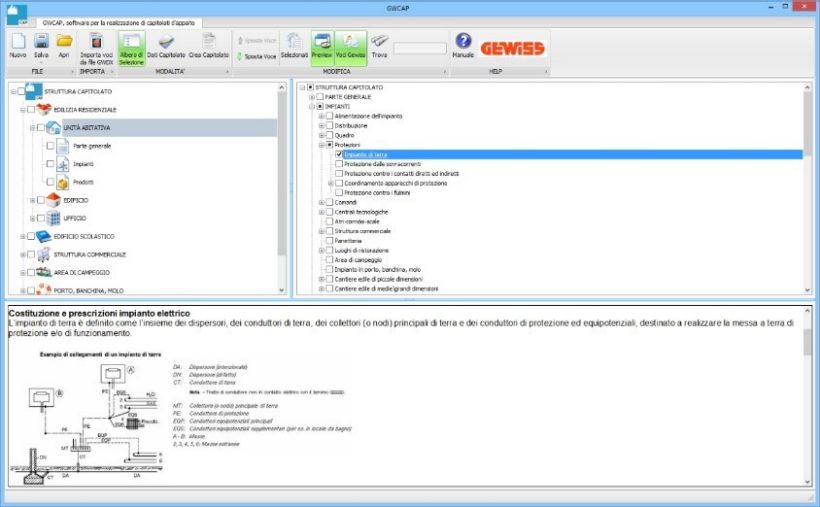This screenshot has width=820, height=507.
Task: Click Importa voci da file GWDX icon
Action: click(95, 44)
